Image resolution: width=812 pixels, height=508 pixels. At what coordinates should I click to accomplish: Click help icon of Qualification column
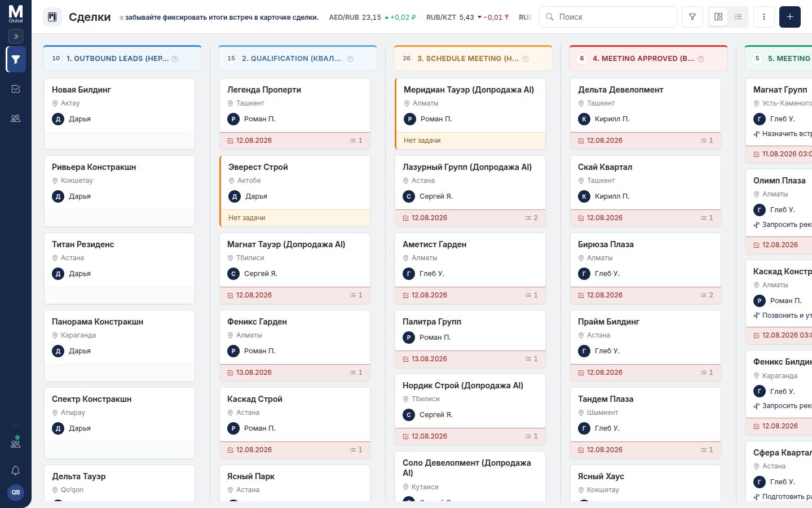(350, 59)
